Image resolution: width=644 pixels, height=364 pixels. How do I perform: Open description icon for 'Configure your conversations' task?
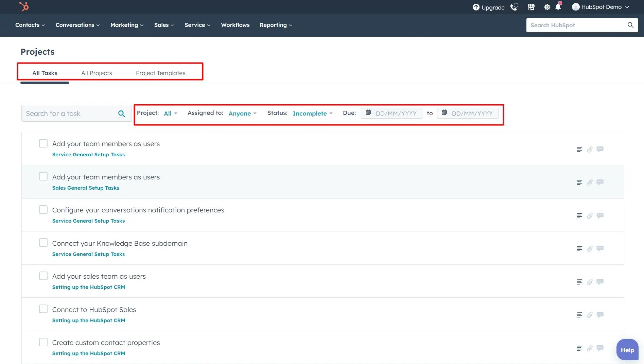[x=579, y=215]
